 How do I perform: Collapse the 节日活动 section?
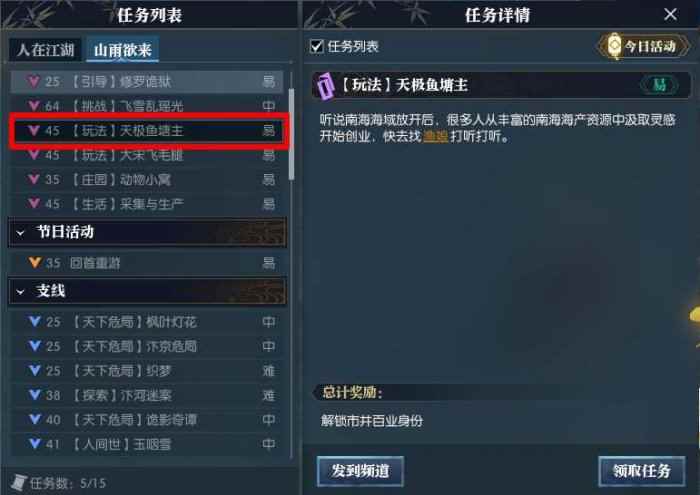20,233
